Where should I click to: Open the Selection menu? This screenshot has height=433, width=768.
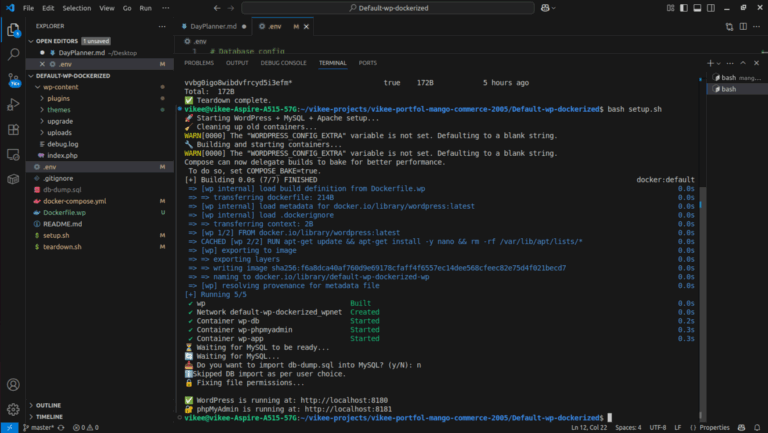click(76, 7)
